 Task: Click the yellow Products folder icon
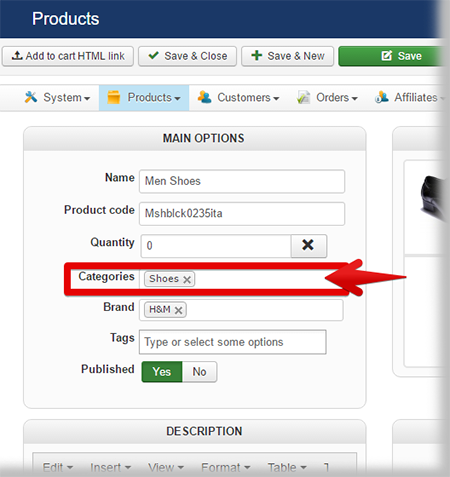tap(114, 97)
